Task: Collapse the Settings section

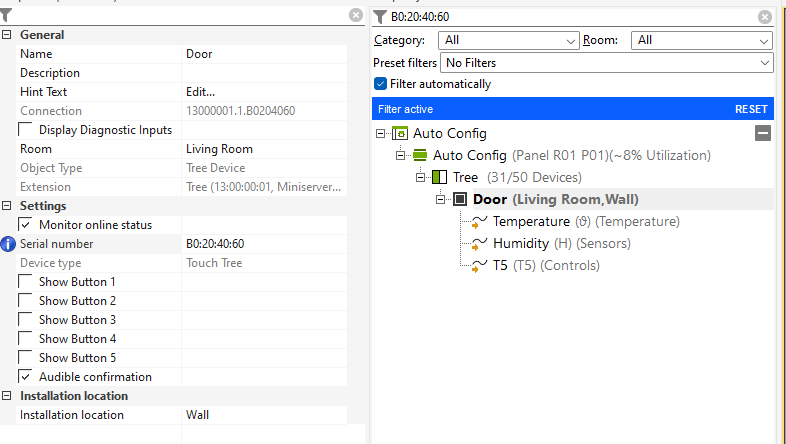Action: click(7, 206)
